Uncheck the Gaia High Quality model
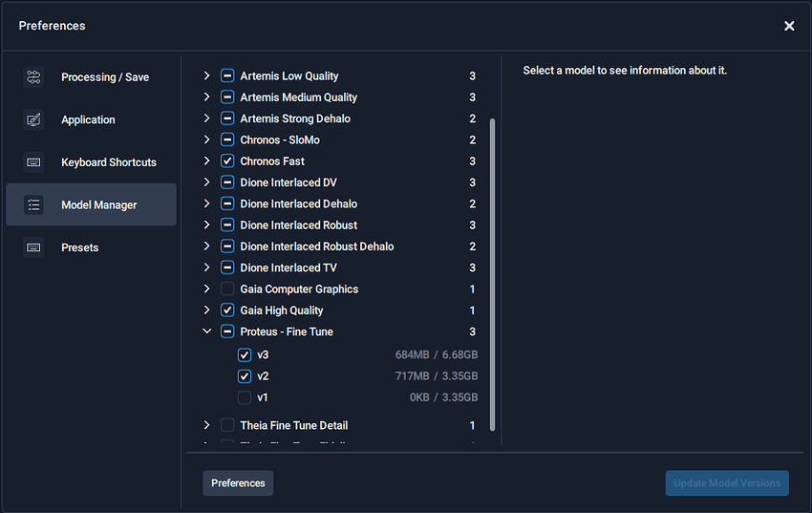 click(x=227, y=310)
